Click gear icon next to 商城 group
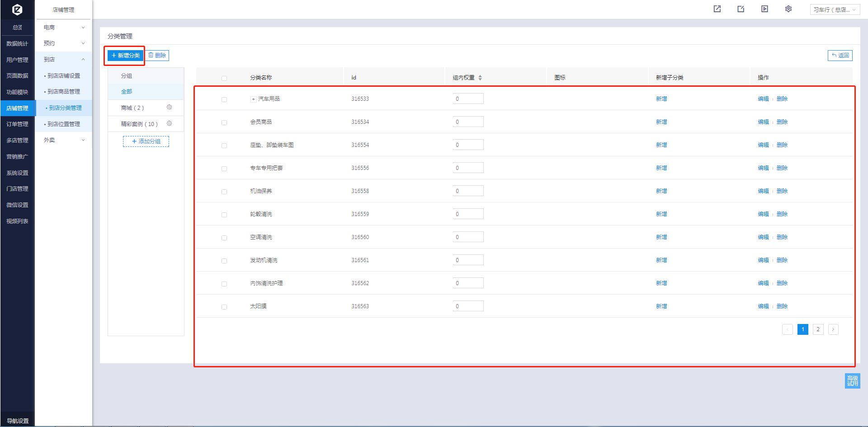868x427 pixels. [x=169, y=107]
